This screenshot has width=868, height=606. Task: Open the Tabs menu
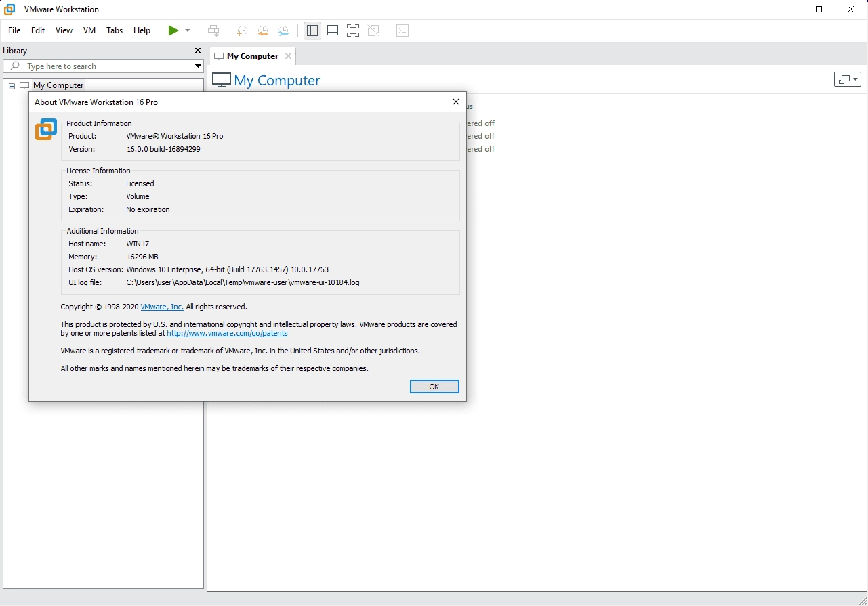(x=115, y=30)
